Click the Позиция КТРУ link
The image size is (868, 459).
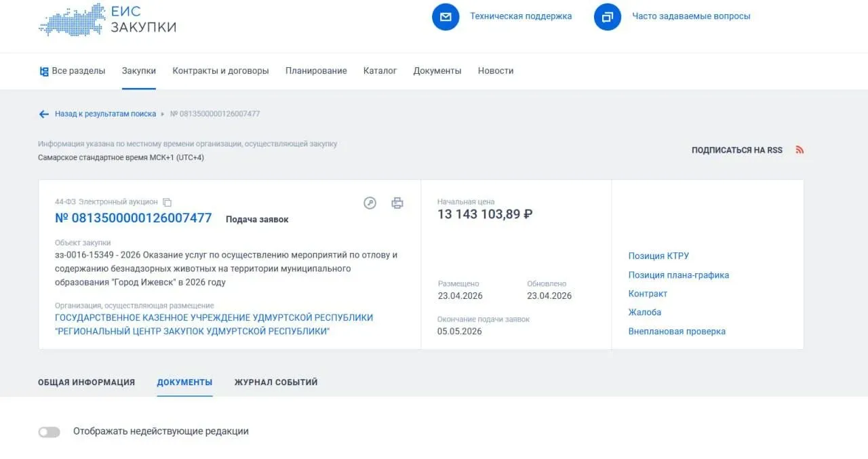[x=658, y=256]
